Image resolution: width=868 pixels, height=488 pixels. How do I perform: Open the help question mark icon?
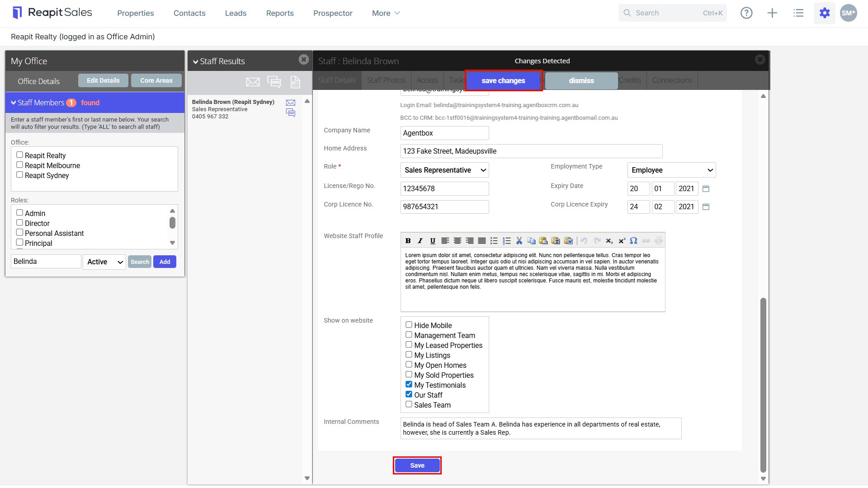click(746, 13)
